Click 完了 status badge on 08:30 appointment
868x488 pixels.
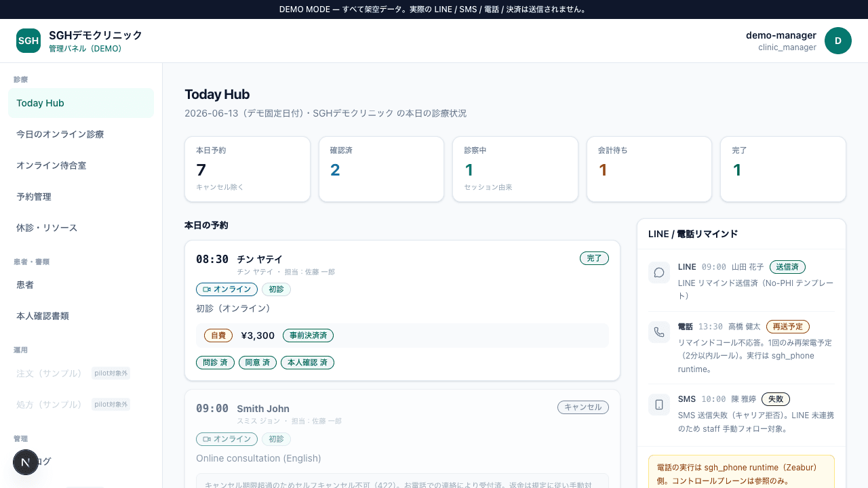594,258
